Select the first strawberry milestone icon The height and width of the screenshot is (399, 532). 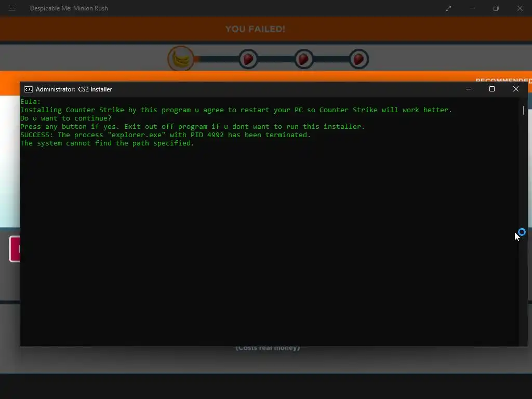click(248, 59)
